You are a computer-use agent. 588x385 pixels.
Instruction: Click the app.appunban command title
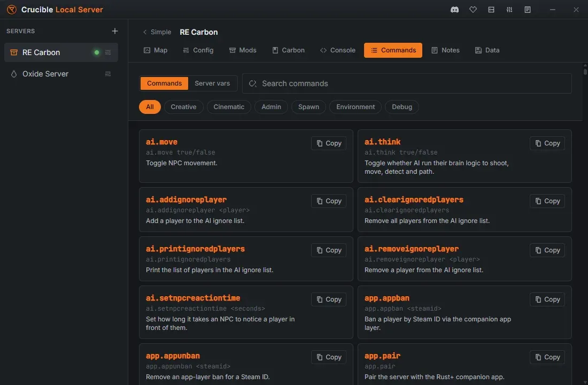(173, 356)
